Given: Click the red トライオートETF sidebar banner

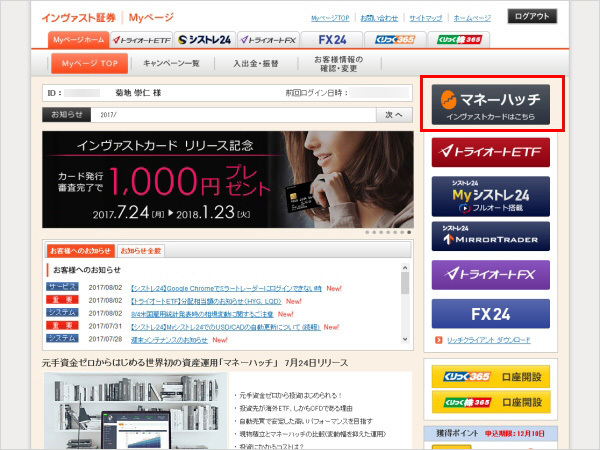Looking at the screenshot, I should click(491, 152).
